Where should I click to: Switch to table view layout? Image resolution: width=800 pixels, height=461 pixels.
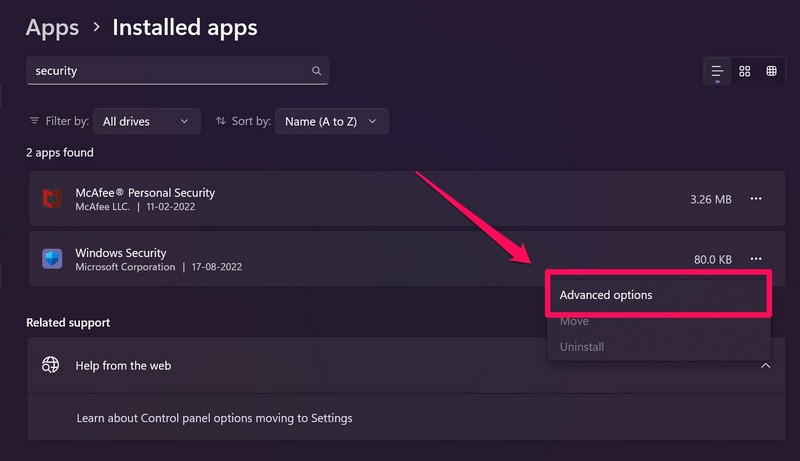(x=771, y=71)
